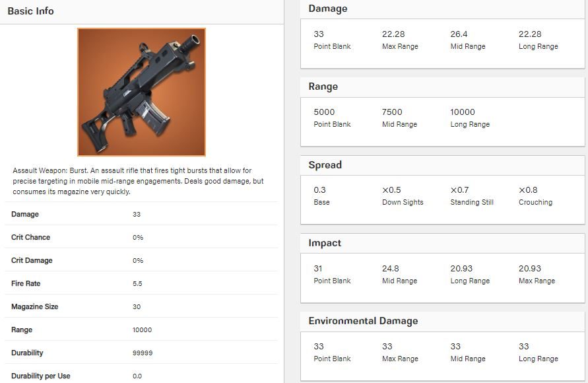Click the 7500 Mid Range value
The height and width of the screenshot is (383, 588).
[399, 118]
